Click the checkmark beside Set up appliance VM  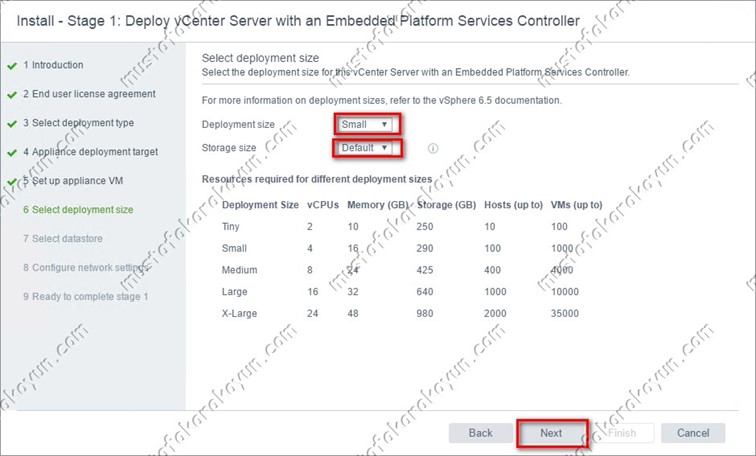click(x=12, y=182)
